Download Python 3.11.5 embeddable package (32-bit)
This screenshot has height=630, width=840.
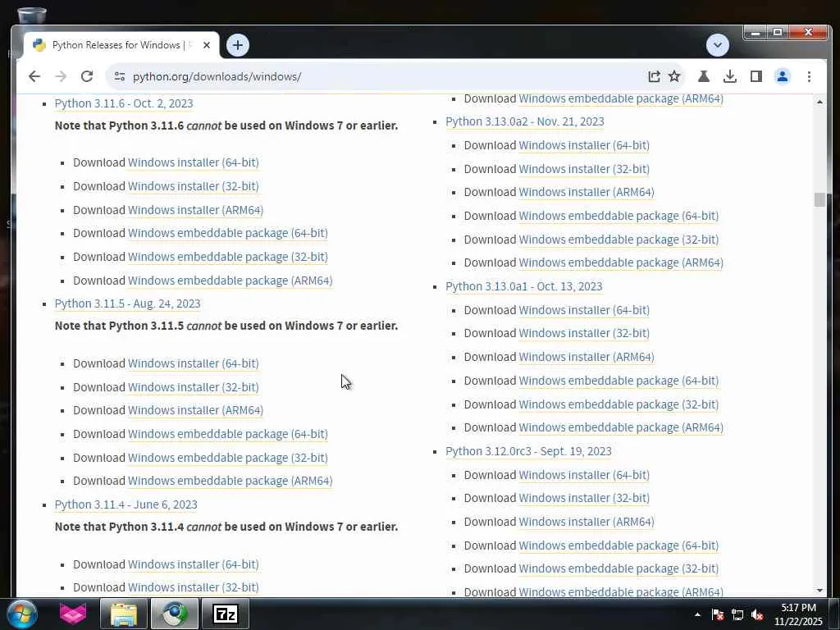click(228, 458)
